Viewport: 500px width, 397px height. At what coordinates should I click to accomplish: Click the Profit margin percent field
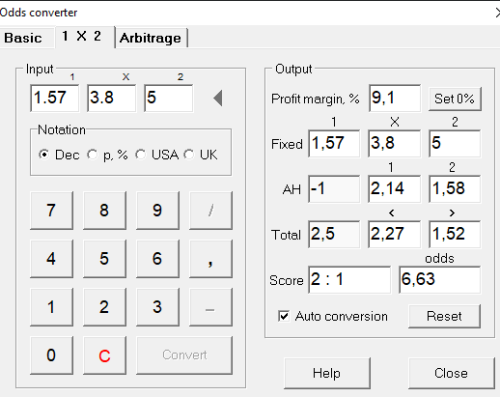pos(395,98)
